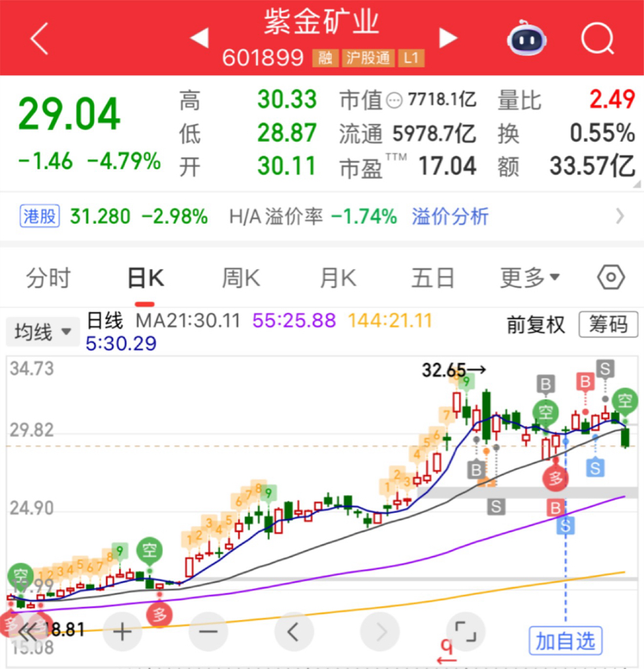
Task: Move chart right with right chevron button
Action: pyautogui.click(x=380, y=632)
